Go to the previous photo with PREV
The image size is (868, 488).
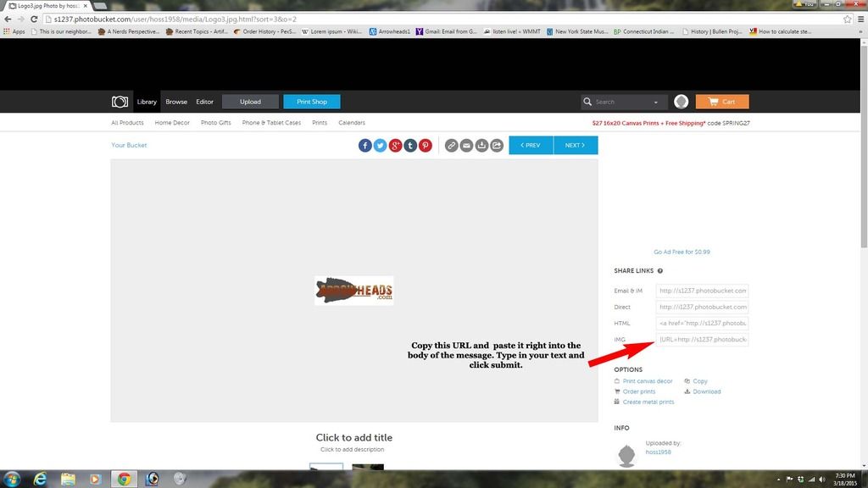pos(531,146)
